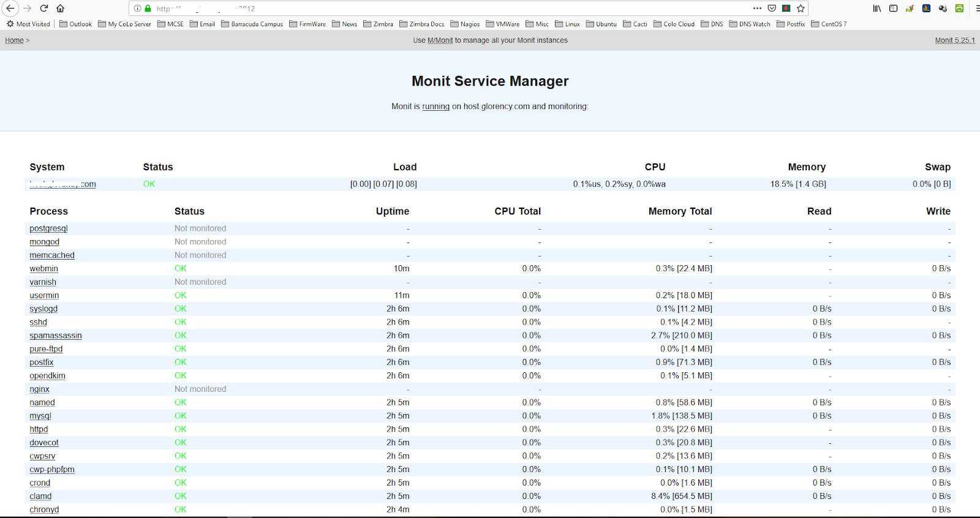Open the dovecot process link
This screenshot has height=518, width=980.
click(x=44, y=443)
